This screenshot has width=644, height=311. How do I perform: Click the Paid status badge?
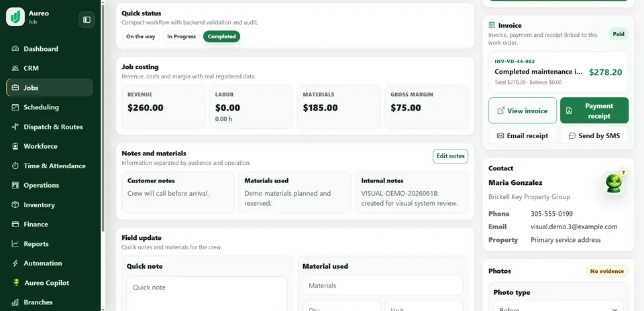pyautogui.click(x=618, y=34)
